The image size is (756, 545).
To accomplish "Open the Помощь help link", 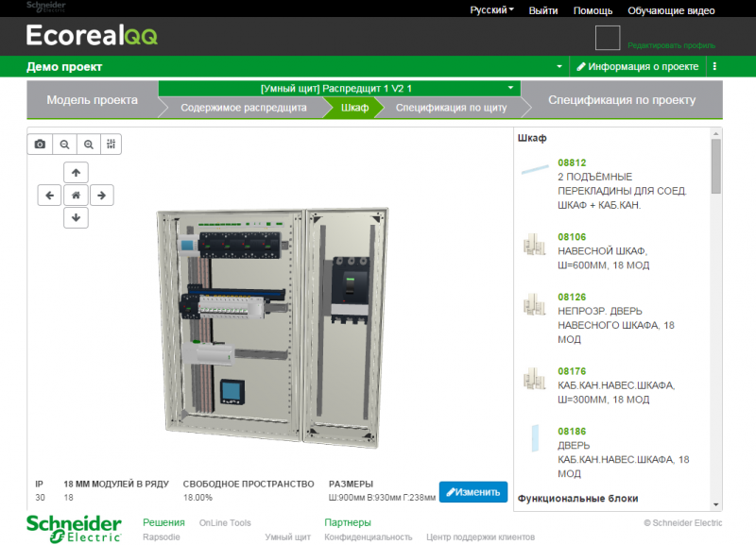I will [x=593, y=10].
